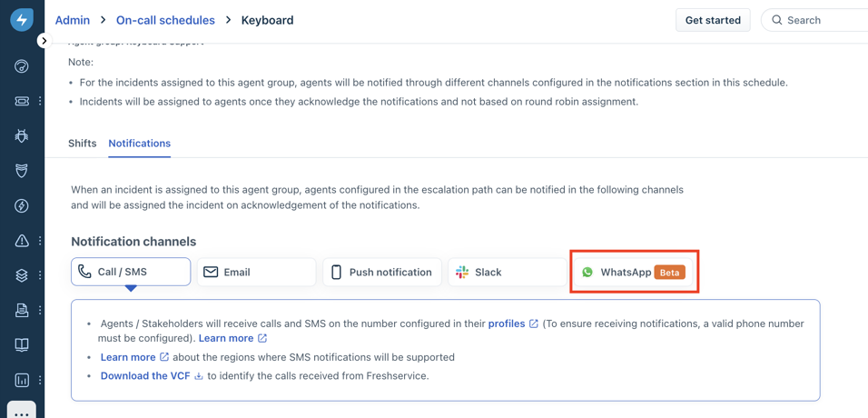Click the Freshservice lightning logo
The height and width of the screenshot is (418, 868).
(22, 20)
